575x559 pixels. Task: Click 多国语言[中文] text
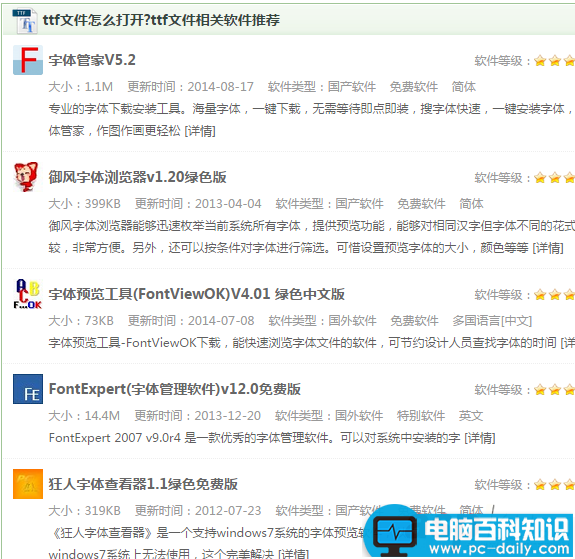pyautogui.click(x=492, y=321)
